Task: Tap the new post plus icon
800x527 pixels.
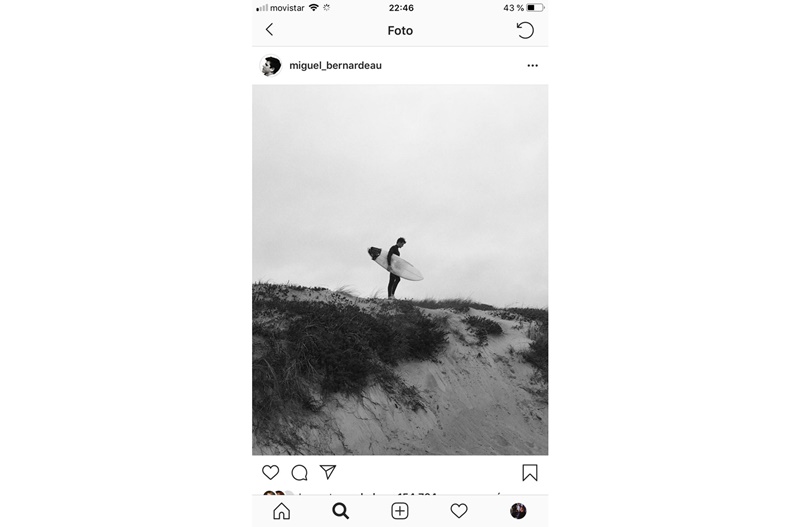Action: [x=400, y=511]
